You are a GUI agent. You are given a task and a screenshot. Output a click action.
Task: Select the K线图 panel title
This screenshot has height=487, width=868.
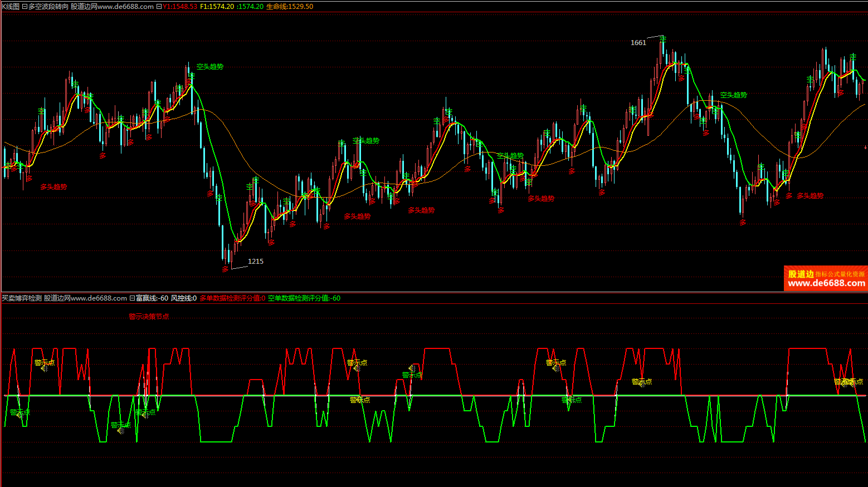(x=11, y=7)
